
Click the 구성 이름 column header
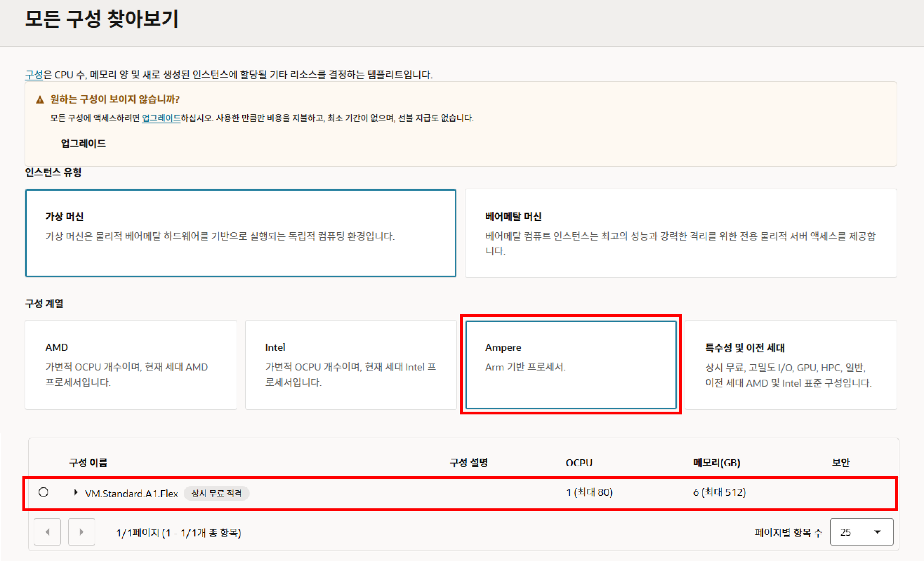pyautogui.click(x=88, y=462)
